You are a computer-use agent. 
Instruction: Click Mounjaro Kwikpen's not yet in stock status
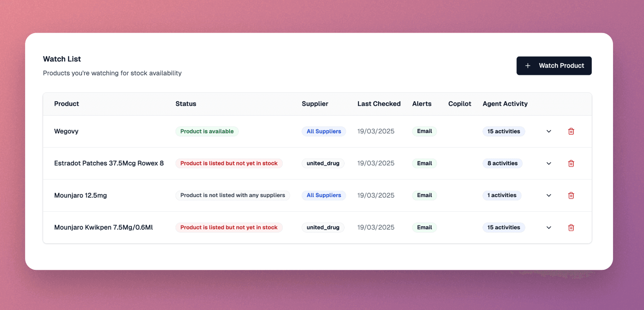[229, 228]
